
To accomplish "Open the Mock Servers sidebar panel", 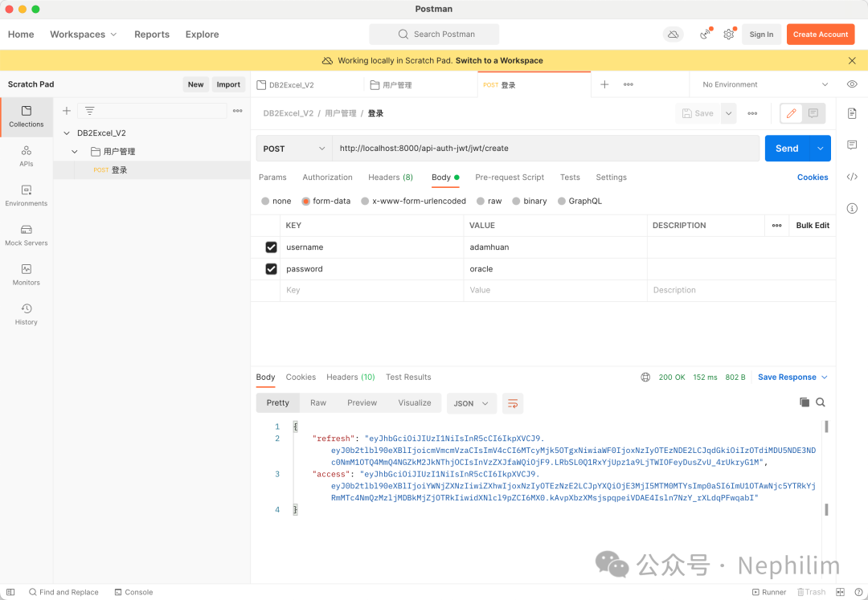I will coord(26,235).
